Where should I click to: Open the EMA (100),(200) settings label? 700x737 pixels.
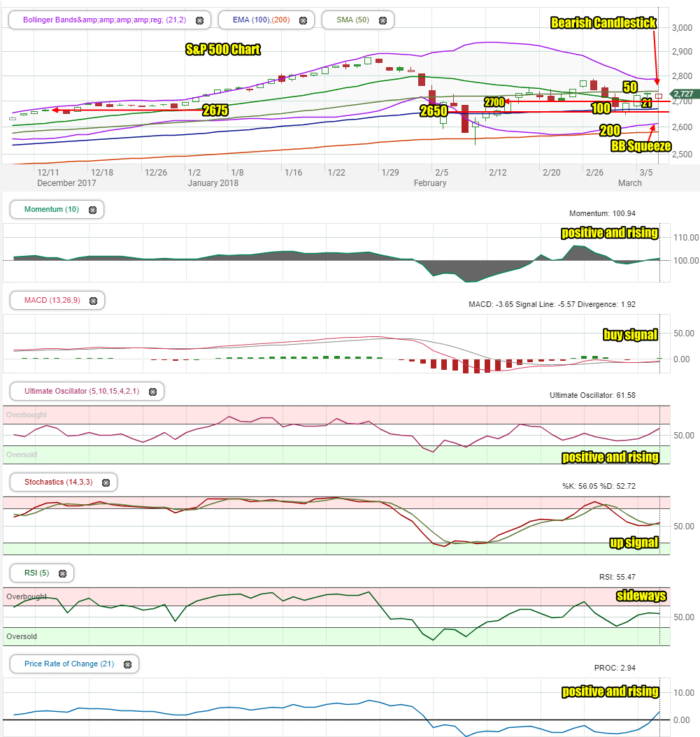pos(261,20)
